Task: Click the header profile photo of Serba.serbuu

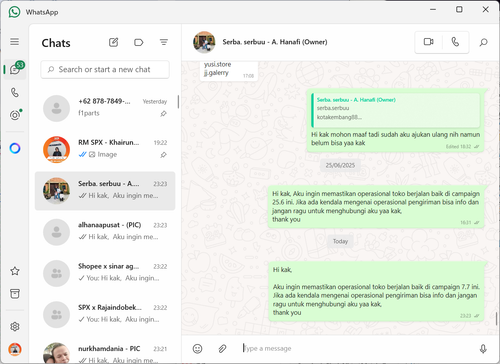Action: pyautogui.click(x=204, y=42)
